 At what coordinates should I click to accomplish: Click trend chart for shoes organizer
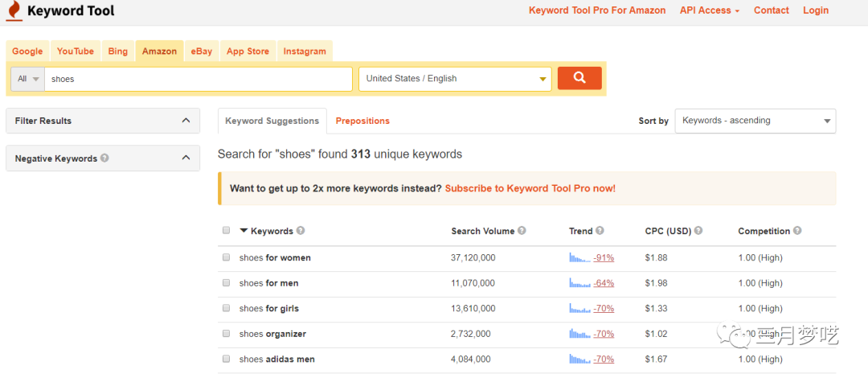tap(579, 334)
